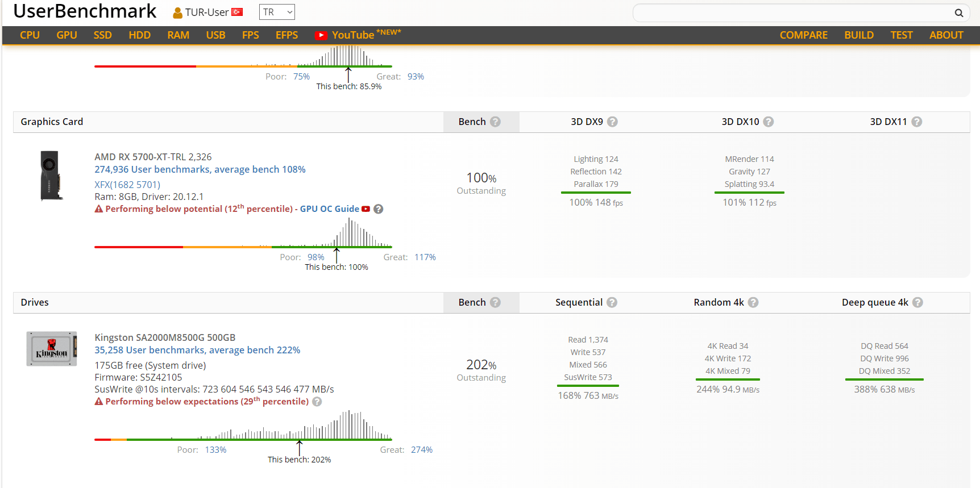980x488 pixels.
Task: Click the UserBenchmark site logo
Action: [x=85, y=11]
